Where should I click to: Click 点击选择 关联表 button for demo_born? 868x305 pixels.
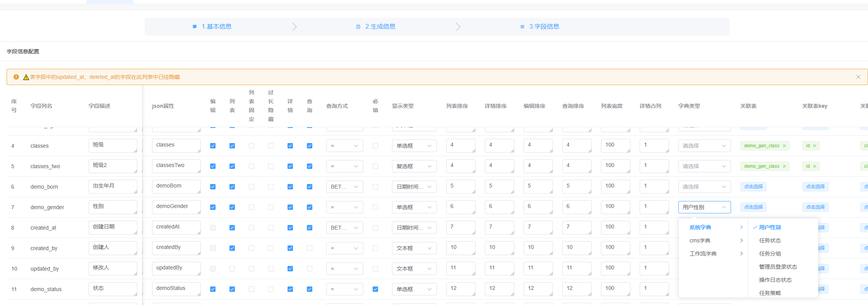(753, 187)
